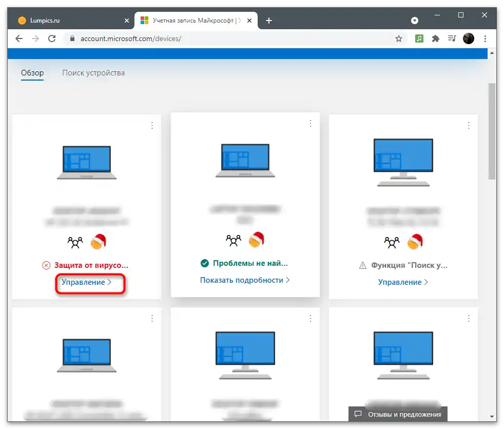Screen dimensions: 504x429
Task: Click desktop image on bottom-right card
Action: [x=403, y=356]
